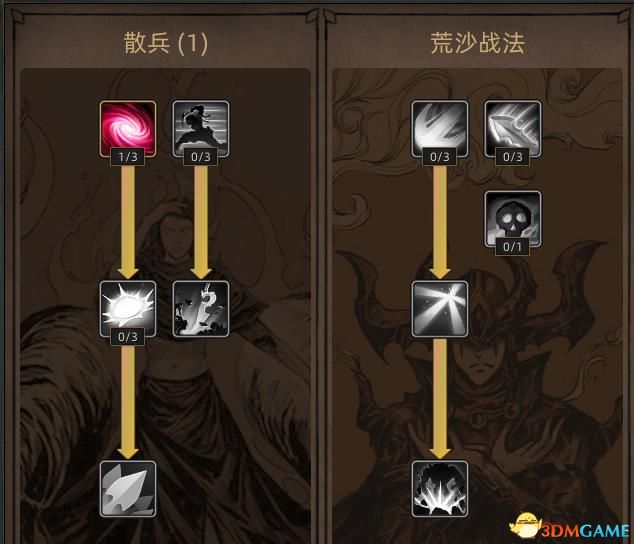The height and width of the screenshot is (544, 634).
Task: Click the 1/3 level counter under swirl skill
Action: coord(128,157)
